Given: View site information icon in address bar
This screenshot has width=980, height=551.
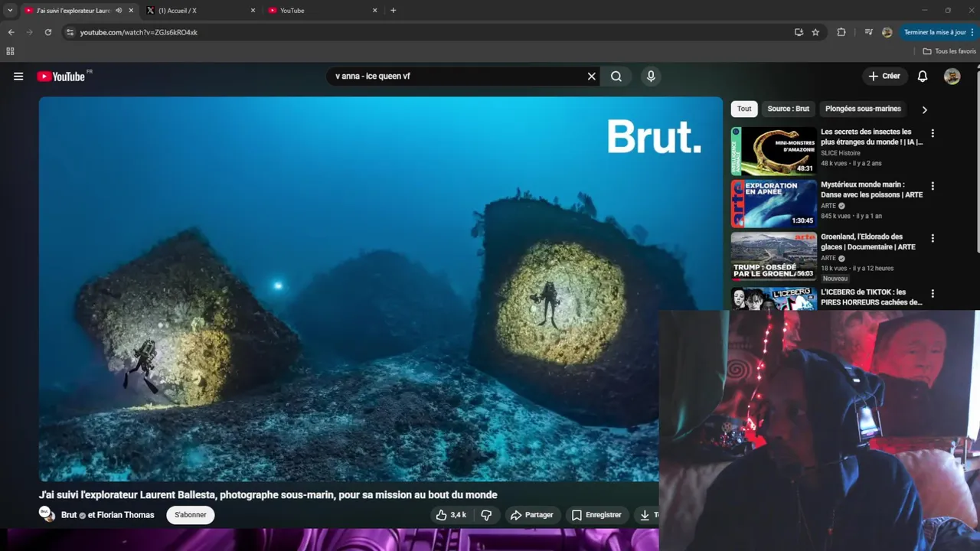Looking at the screenshot, I should pyautogui.click(x=70, y=32).
